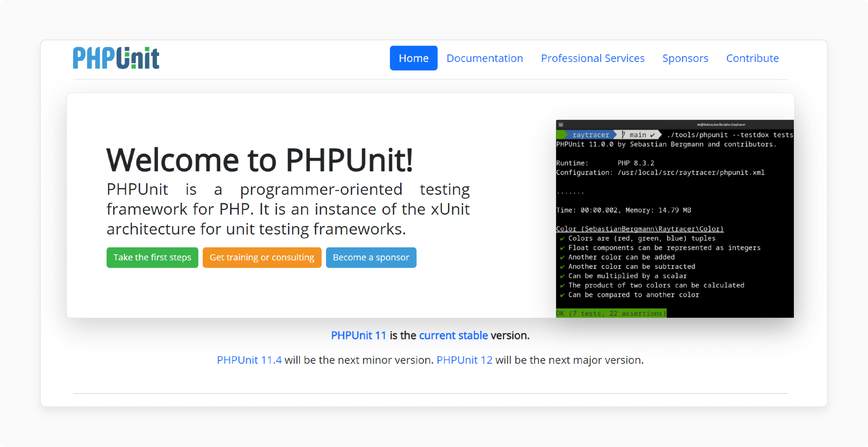Click Get training or consulting button
Image resolution: width=868 pixels, height=447 pixels.
[x=262, y=258]
